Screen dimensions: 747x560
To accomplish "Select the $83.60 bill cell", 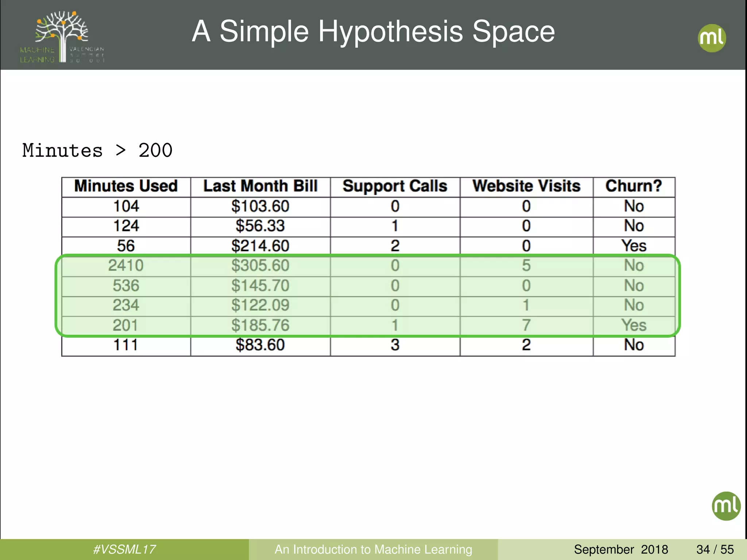I will 260,345.
